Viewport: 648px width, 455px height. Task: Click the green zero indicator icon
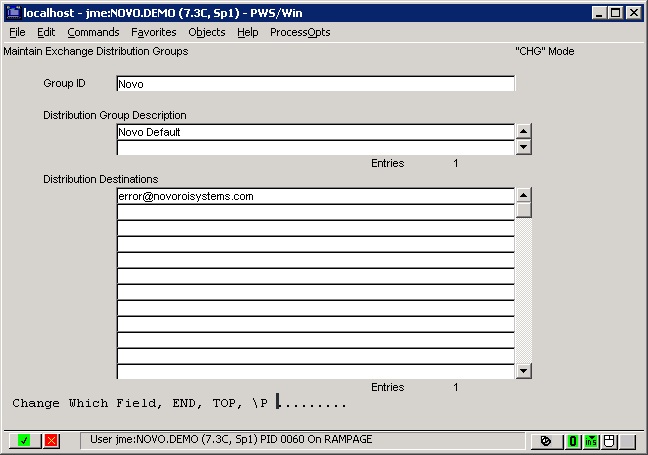pyautogui.click(x=573, y=440)
